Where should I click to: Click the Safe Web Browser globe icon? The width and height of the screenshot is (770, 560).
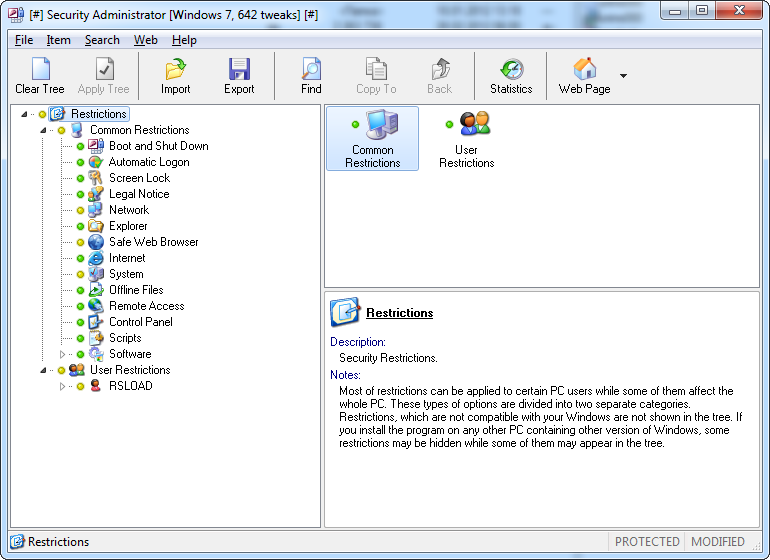95,242
